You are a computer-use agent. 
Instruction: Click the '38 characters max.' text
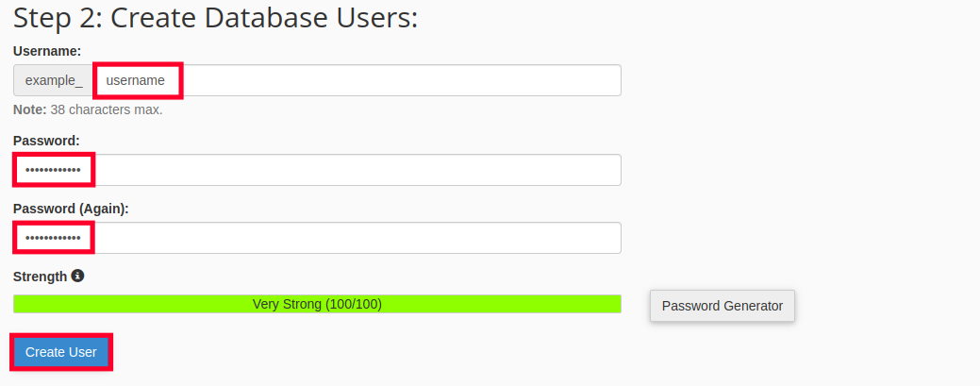click(x=107, y=109)
